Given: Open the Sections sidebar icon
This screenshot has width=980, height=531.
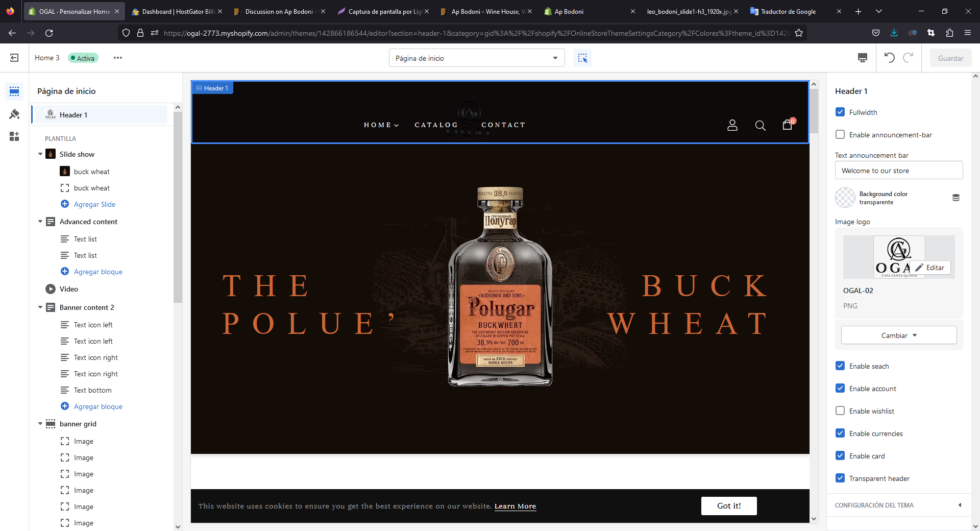Looking at the screenshot, I should click(x=14, y=91).
